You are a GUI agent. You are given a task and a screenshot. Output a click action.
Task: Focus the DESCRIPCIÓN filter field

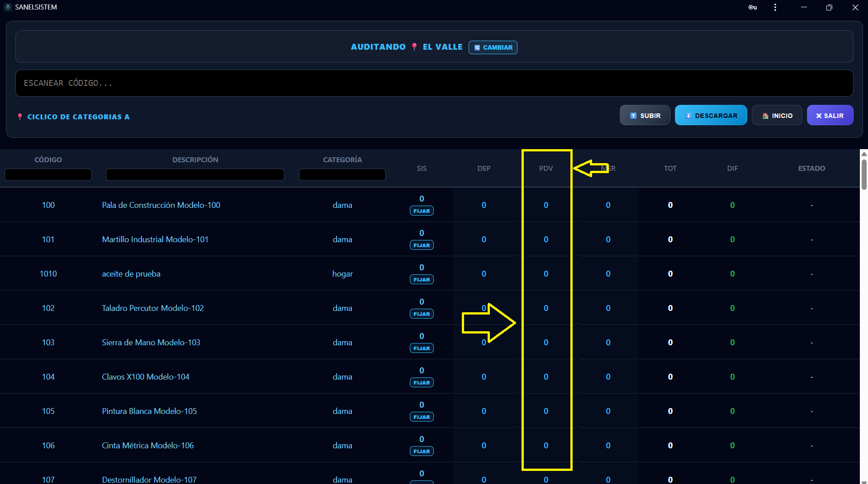point(195,175)
